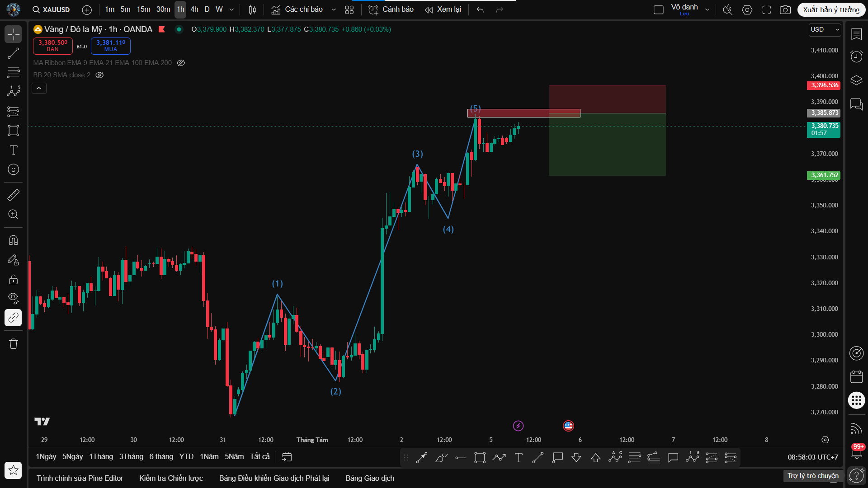Click the MUA buy price button
868x488 pixels.
pos(111,46)
